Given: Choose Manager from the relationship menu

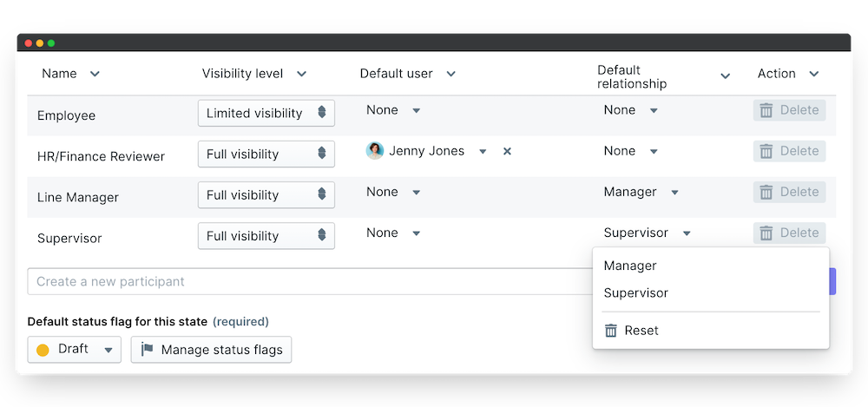Looking at the screenshot, I should pyautogui.click(x=630, y=266).
